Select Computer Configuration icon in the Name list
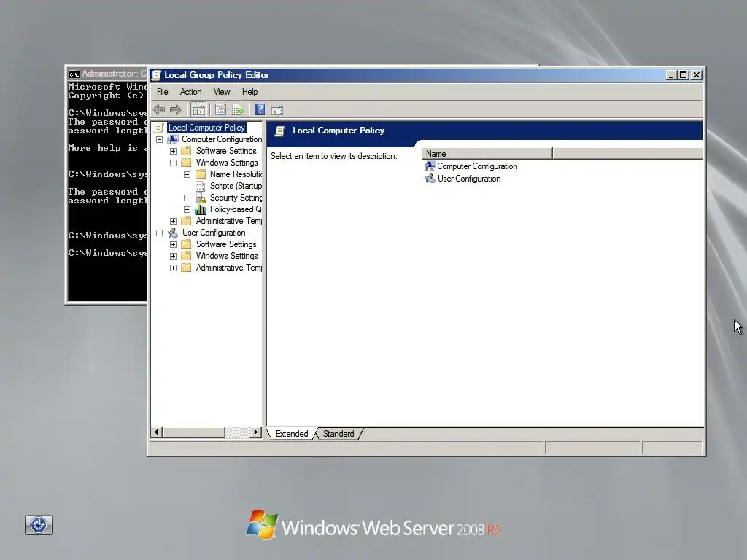Viewport: 747px width, 560px height. (430, 166)
